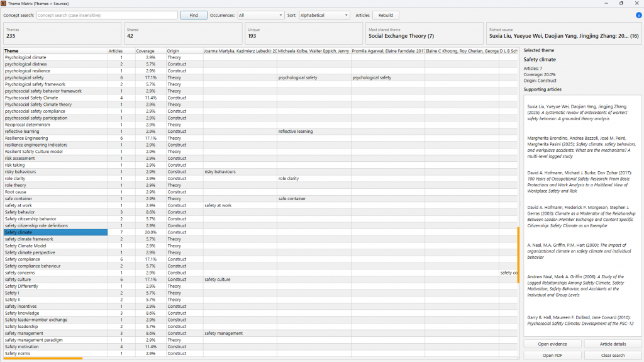Viewport: 644px width, 362px height.
Task: Select the 'Reciprocal determinism' theme row
Action: click(x=55, y=125)
